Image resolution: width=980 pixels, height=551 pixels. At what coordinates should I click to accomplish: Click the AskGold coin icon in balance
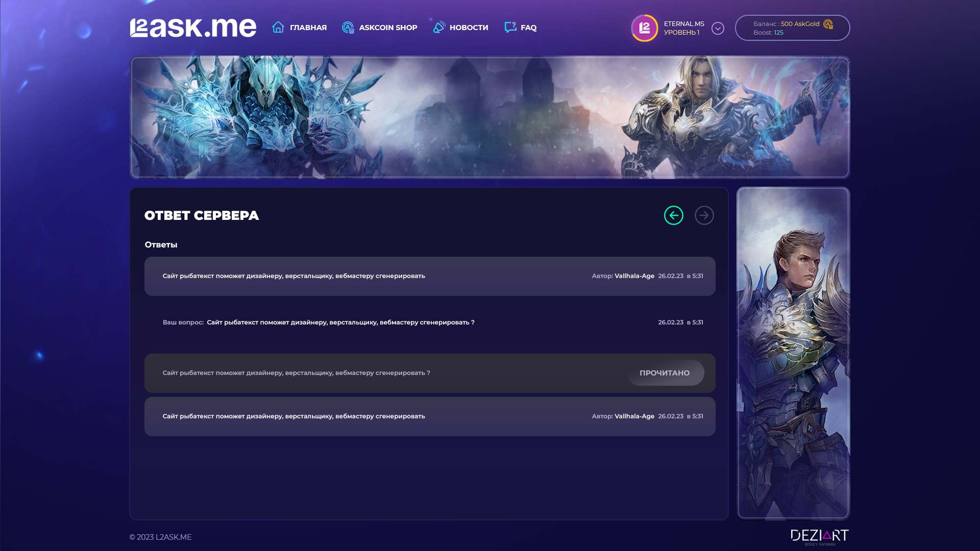(828, 24)
